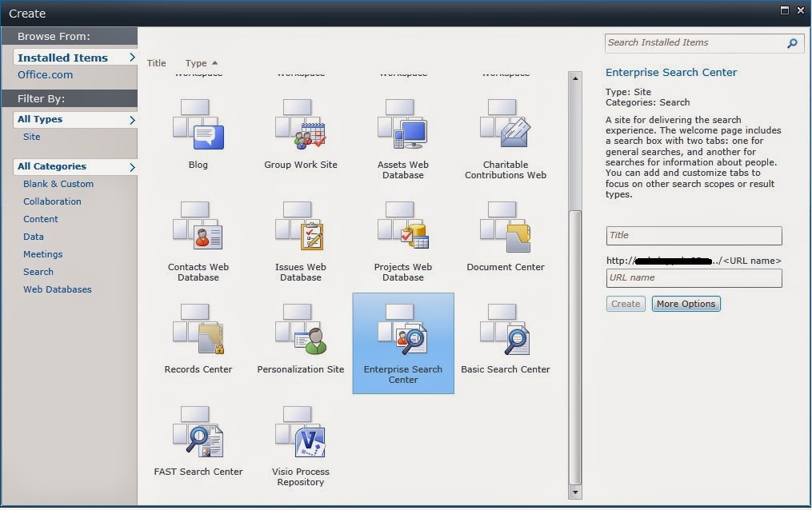Filter by Site type
The height and width of the screenshot is (510, 812).
point(31,137)
